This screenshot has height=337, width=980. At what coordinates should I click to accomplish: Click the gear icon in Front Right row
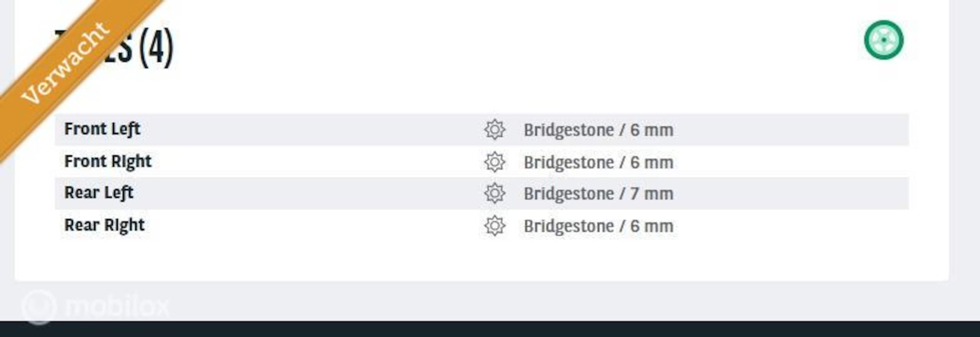[x=495, y=162]
